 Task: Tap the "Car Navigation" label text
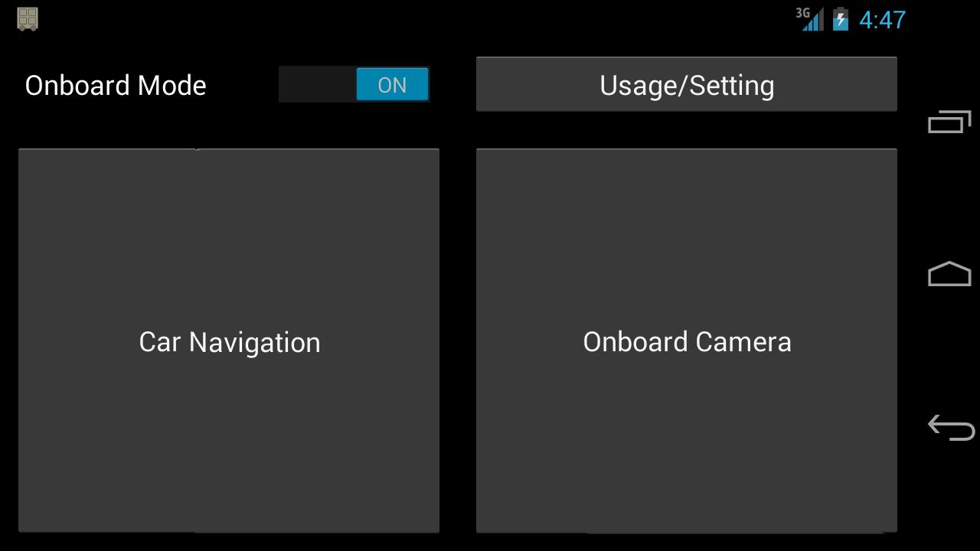(230, 342)
